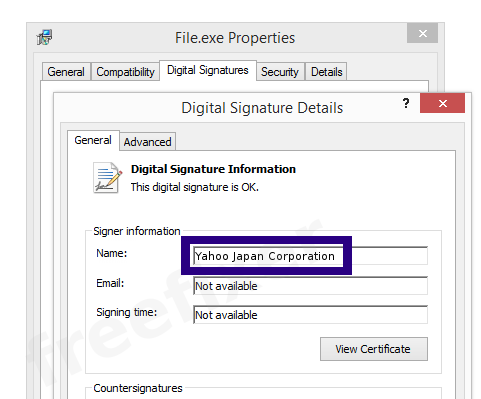
Task: Click the 'Email:' label
Action: [110, 283]
